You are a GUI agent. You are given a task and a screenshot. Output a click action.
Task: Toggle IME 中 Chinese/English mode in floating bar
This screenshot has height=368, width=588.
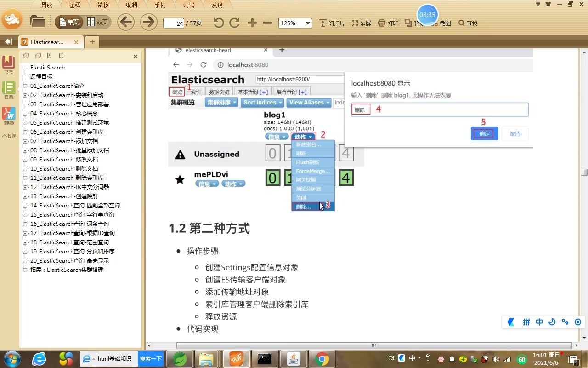[539, 322]
